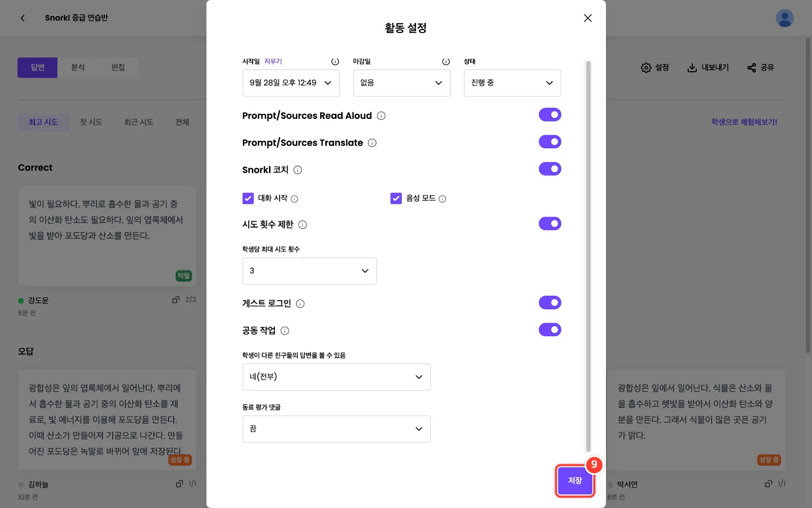
Task: Click the 지우기 link beside 시작일
Action: click(x=273, y=61)
